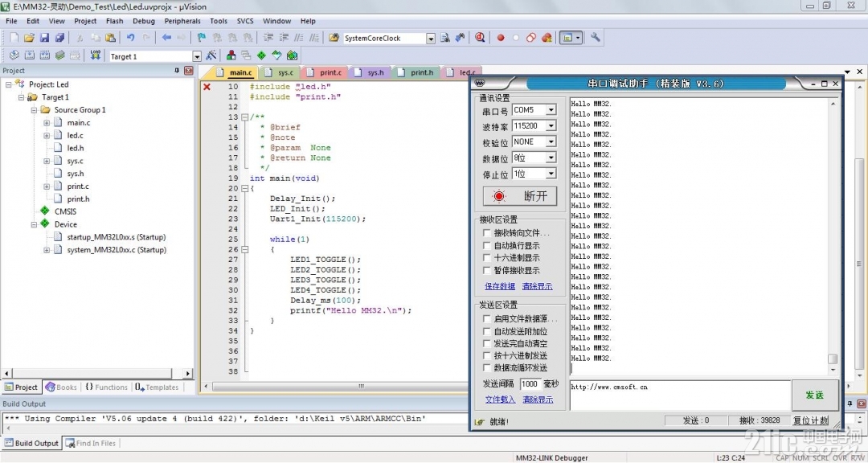The image size is (868, 463).
Task: Indent selected lines icon
Action: [x=268, y=38]
